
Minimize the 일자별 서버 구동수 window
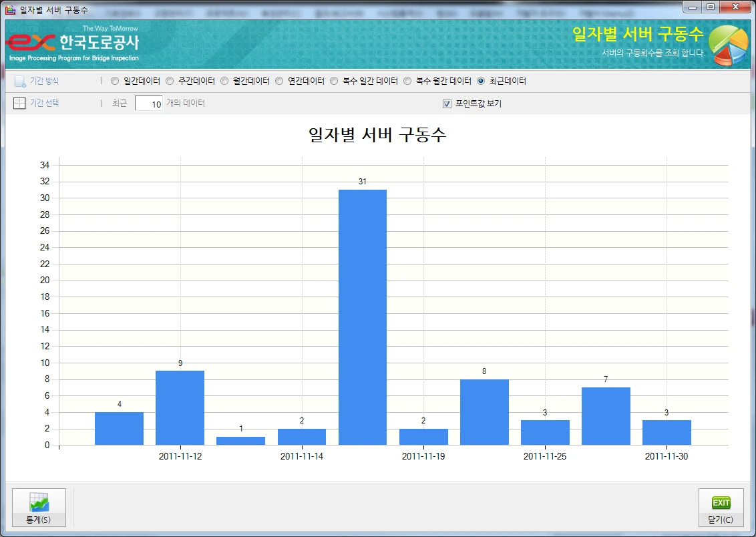[x=693, y=7]
